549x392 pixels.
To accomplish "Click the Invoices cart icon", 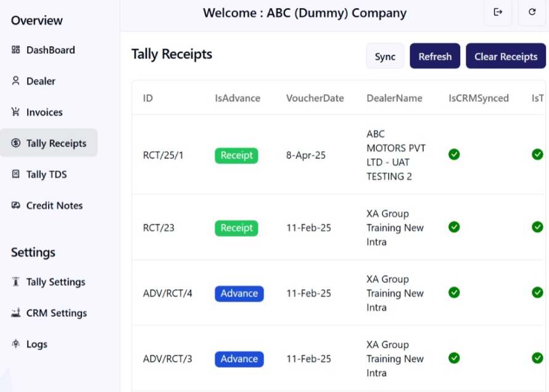I will tap(16, 112).
